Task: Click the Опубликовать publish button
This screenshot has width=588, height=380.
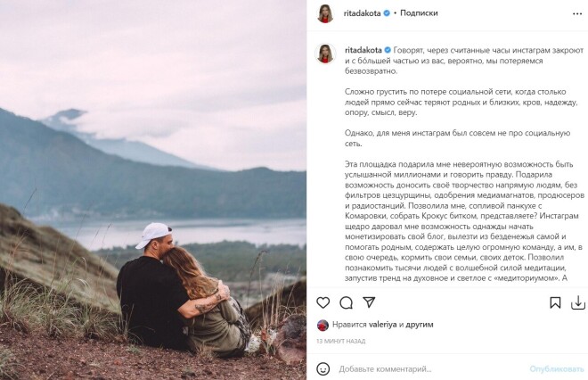Action: click(556, 368)
